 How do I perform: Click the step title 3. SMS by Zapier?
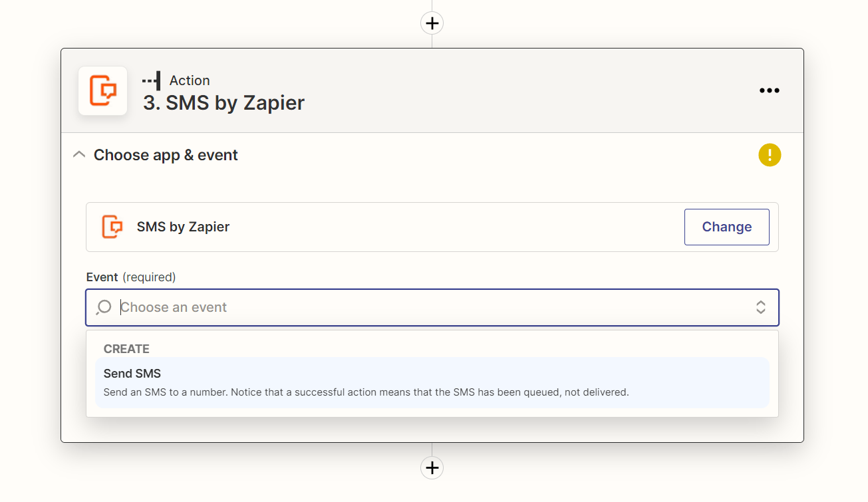(223, 103)
